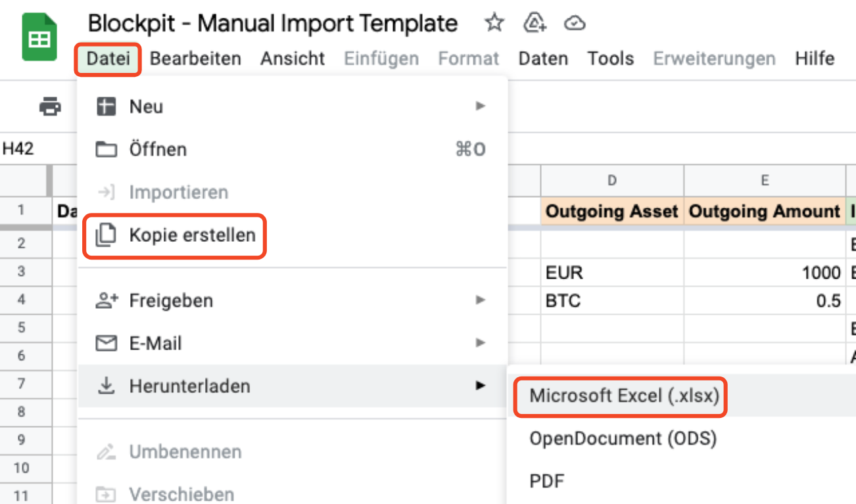
Task: Click column E header
Action: tap(765, 180)
